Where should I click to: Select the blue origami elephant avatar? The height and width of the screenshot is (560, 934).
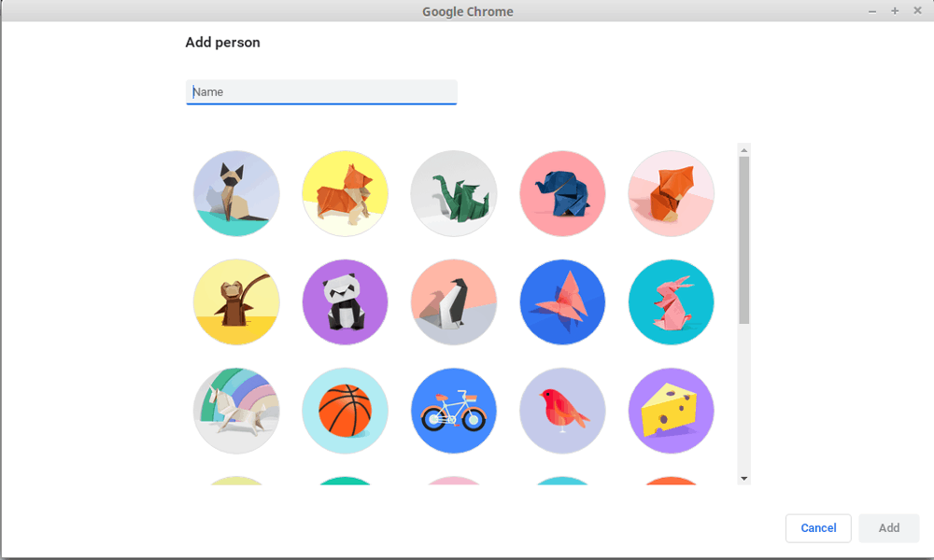562,193
